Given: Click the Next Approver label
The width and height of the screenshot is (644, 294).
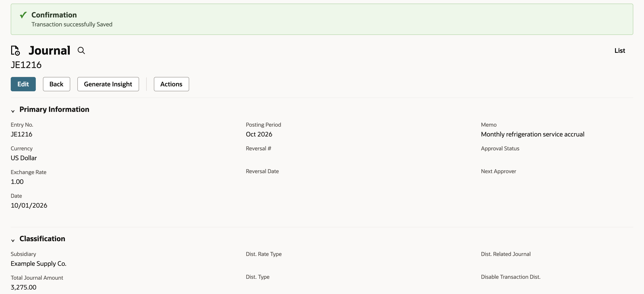Looking at the screenshot, I should click(498, 171).
